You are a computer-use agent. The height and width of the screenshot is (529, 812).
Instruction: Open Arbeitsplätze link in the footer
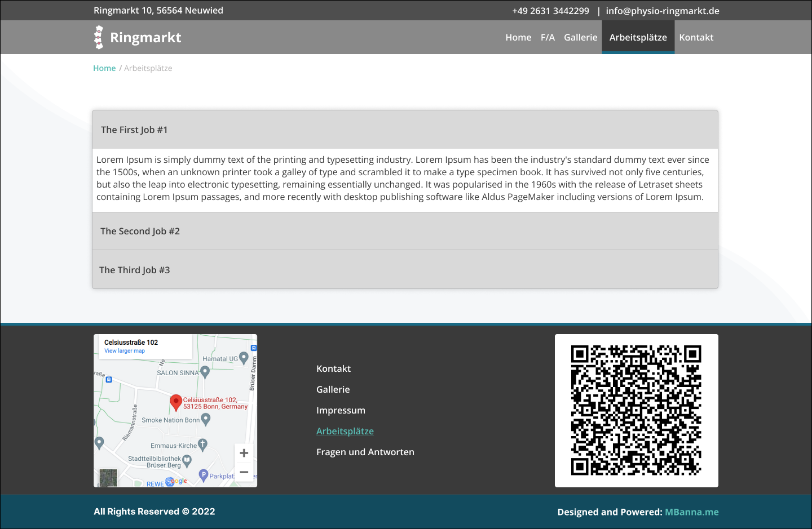[x=345, y=431]
